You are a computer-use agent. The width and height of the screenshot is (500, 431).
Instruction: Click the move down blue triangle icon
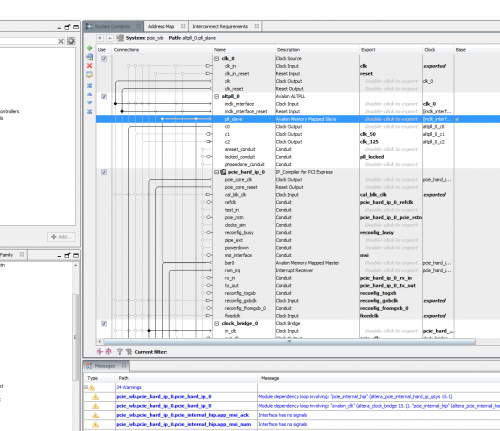click(89, 103)
